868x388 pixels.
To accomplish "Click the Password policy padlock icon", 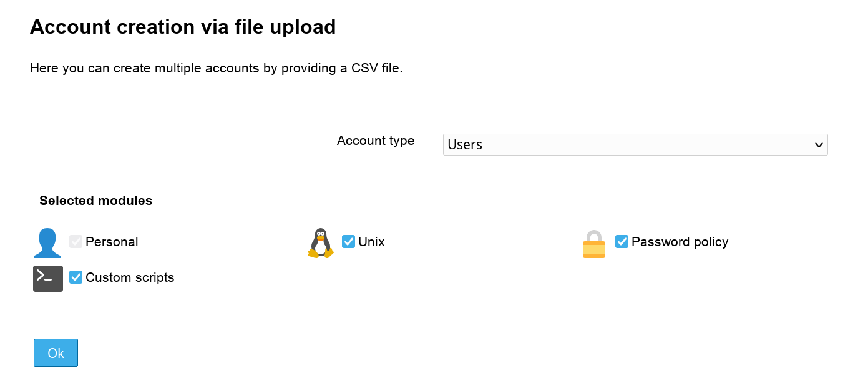I will point(593,244).
